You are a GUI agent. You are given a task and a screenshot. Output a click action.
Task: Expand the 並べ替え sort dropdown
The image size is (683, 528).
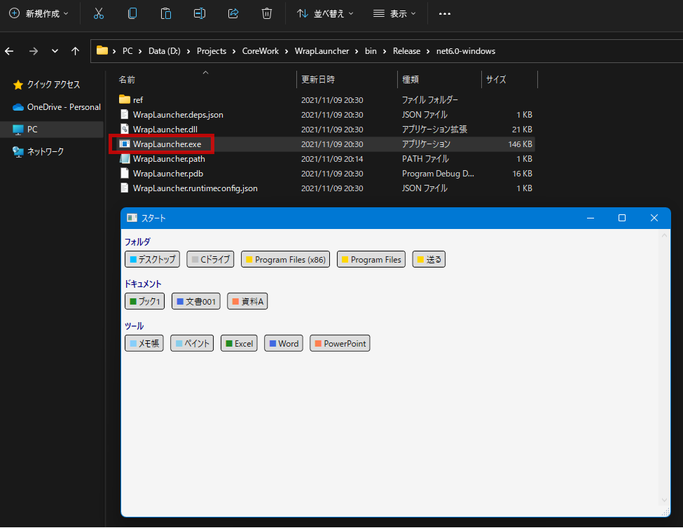coord(325,14)
